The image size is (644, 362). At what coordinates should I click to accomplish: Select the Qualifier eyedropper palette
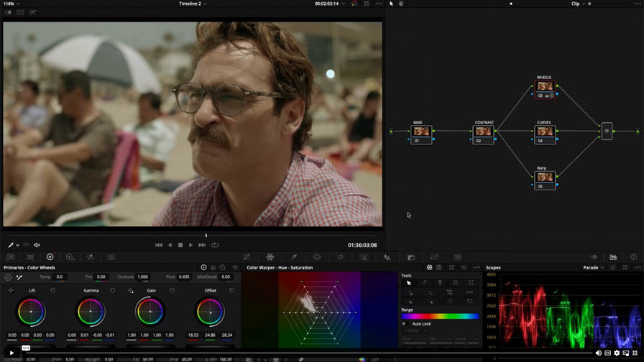tap(293, 257)
